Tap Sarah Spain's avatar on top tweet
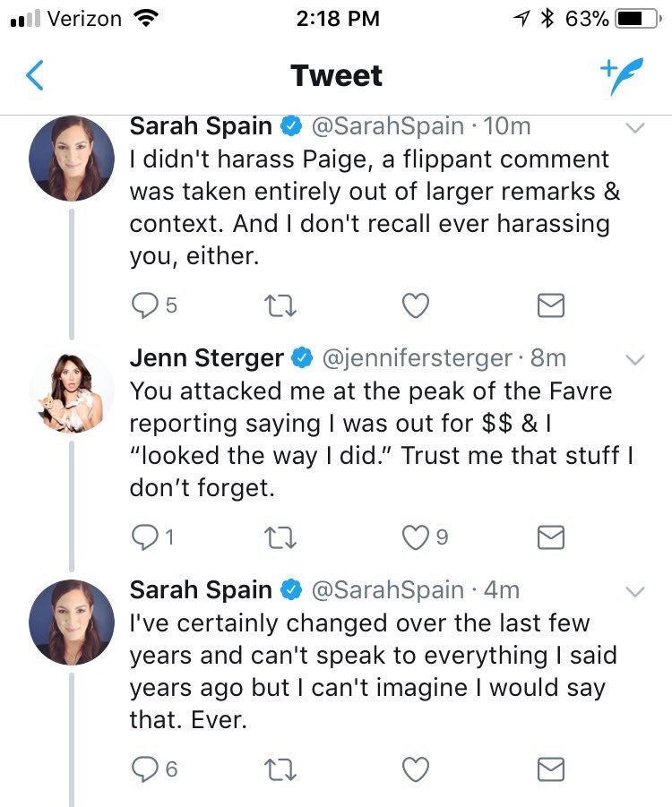Image resolution: width=672 pixels, height=807 pixels. (72, 159)
